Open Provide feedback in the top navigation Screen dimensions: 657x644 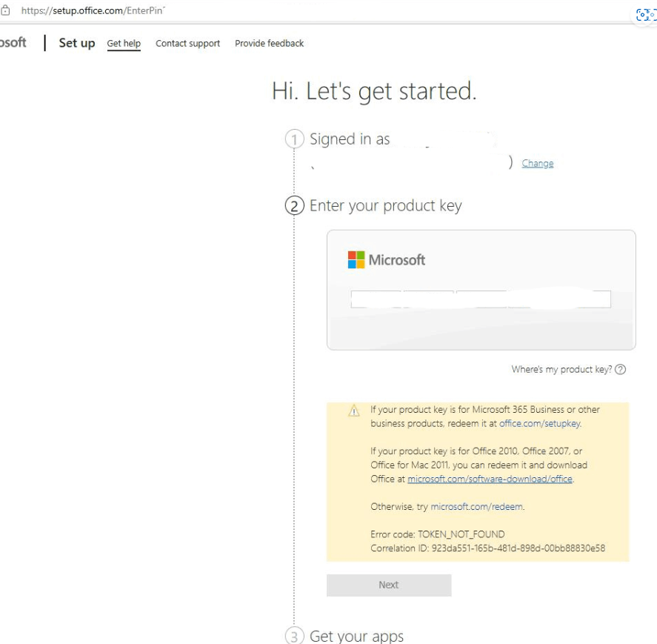(x=269, y=43)
